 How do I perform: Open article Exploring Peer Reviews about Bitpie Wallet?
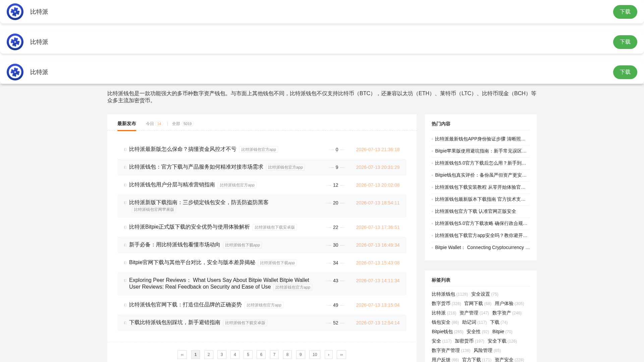pos(219,284)
